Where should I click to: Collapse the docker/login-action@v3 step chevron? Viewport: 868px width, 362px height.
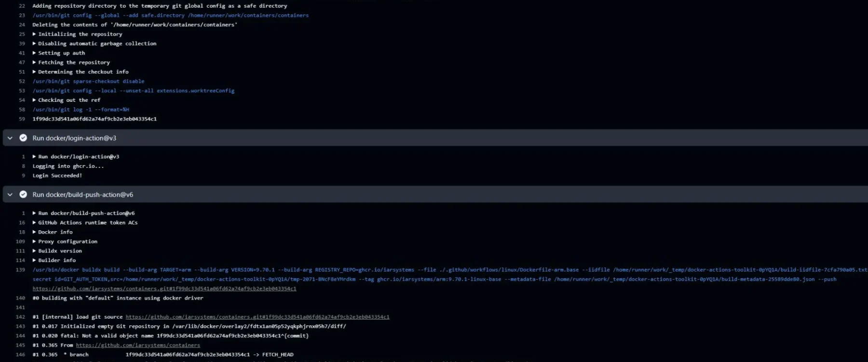10,138
